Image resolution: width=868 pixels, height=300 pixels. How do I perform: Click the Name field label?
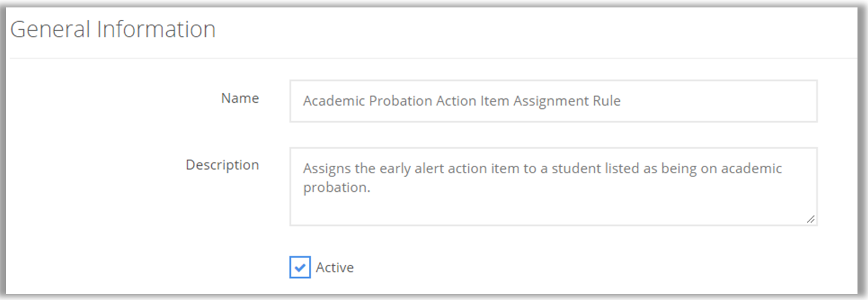240,98
